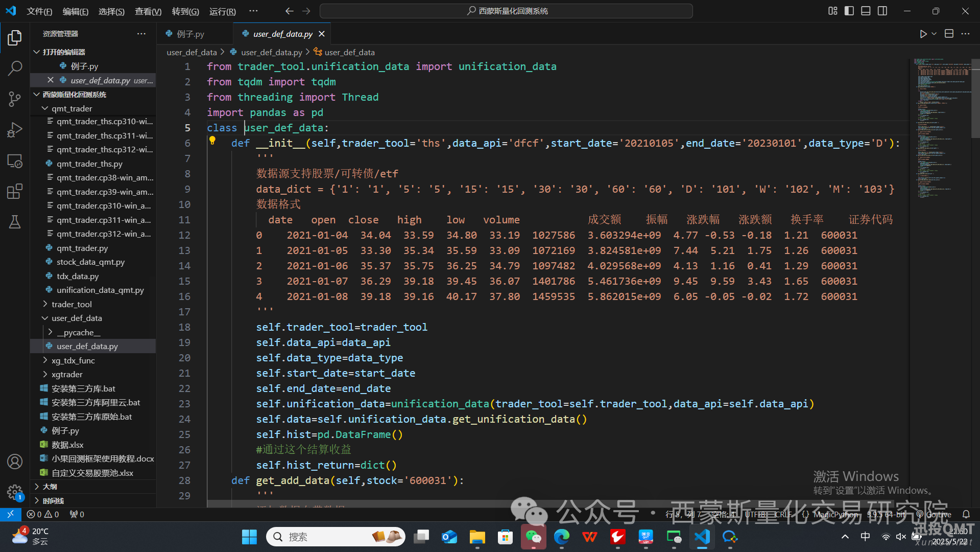Customize layout icon in title bar
Screen dimensions: 980x552
832,11
